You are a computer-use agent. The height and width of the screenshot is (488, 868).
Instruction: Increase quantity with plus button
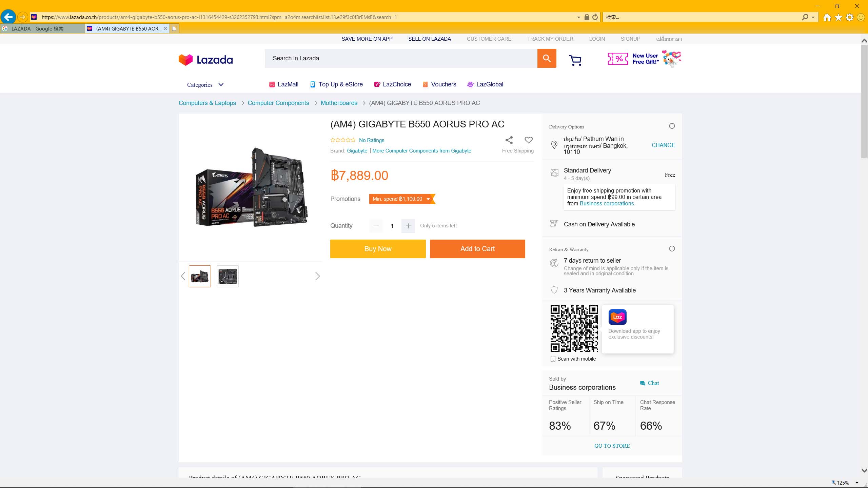click(408, 226)
